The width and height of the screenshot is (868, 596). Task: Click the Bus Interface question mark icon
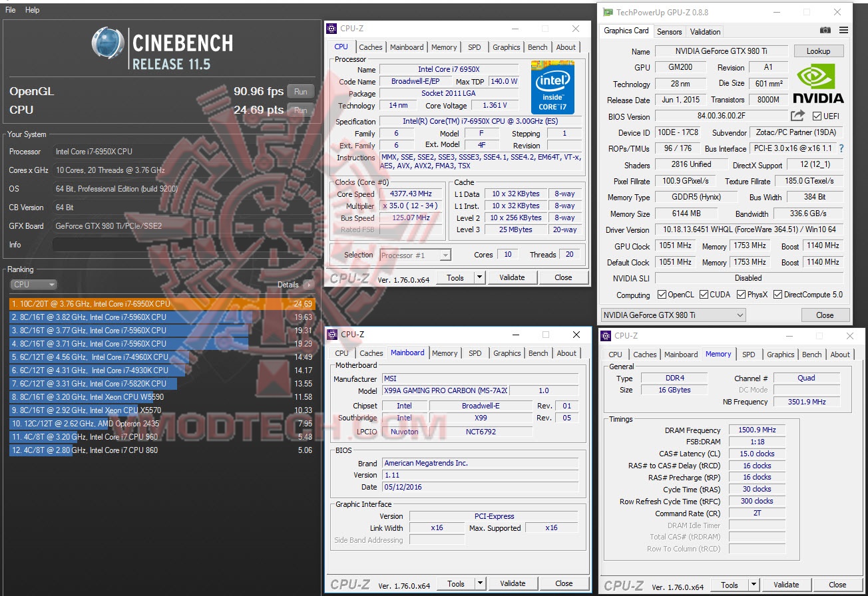pos(841,148)
